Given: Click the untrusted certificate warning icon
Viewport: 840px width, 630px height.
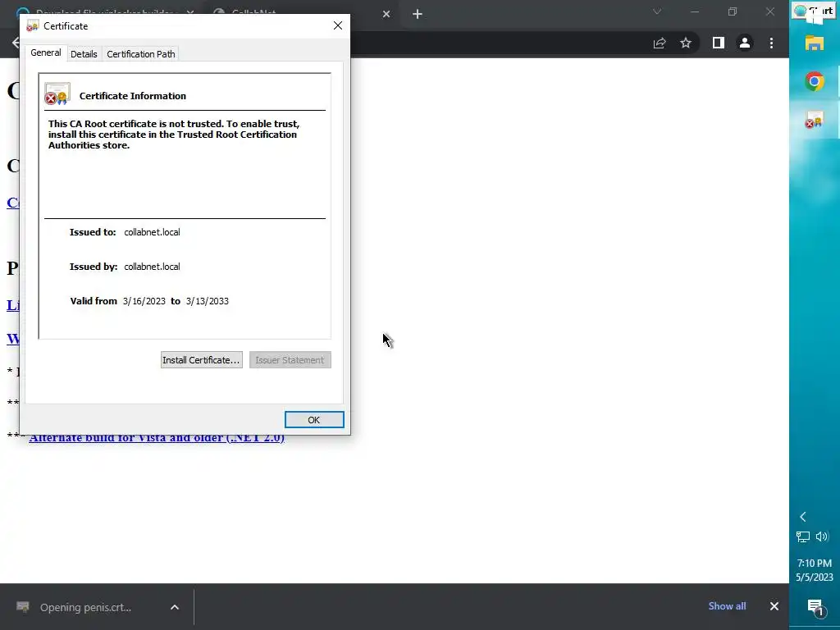Looking at the screenshot, I should 57,94.
